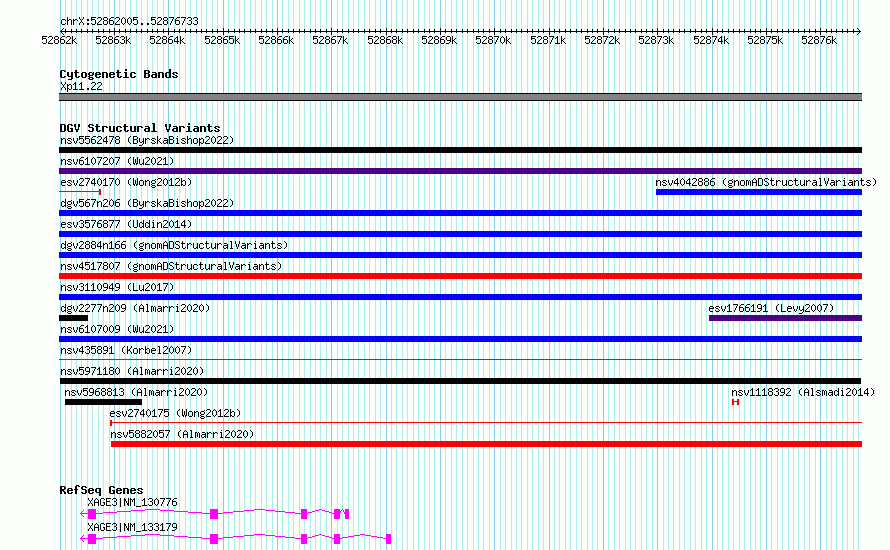Select dgv567n206 (ByrskaBishop2022) label
The image size is (890, 550).
coord(147,203)
